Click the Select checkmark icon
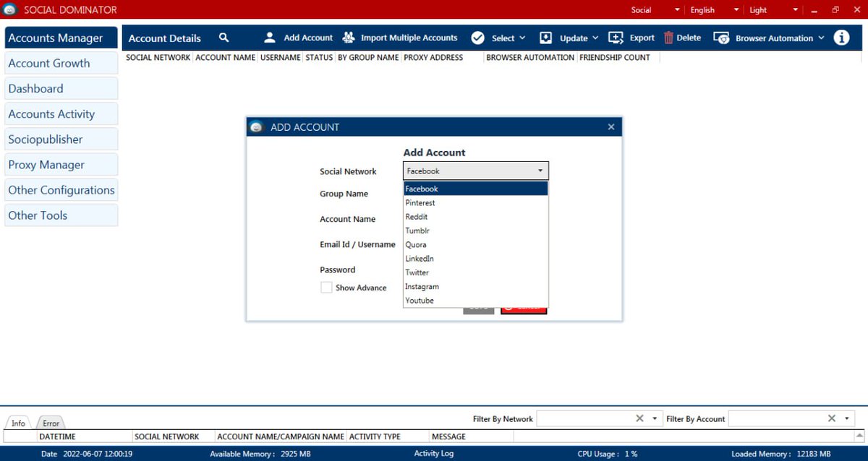The image size is (868, 461). pyautogui.click(x=477, y=38)
